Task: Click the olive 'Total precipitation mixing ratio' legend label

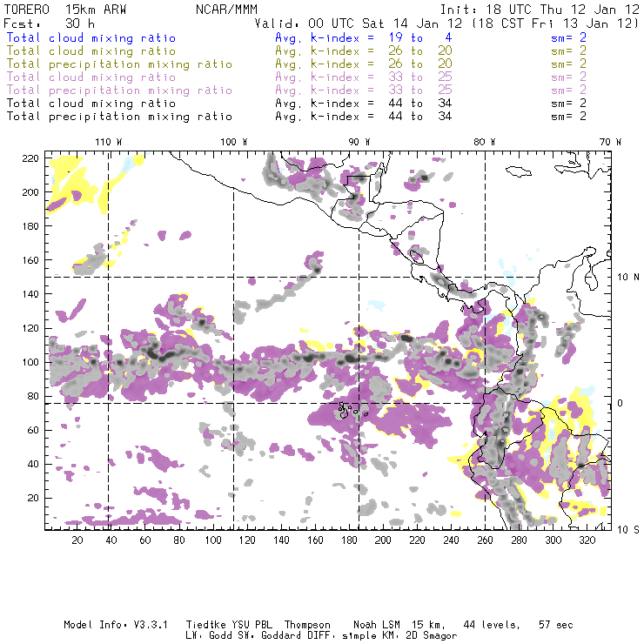Action: (119, 64)
